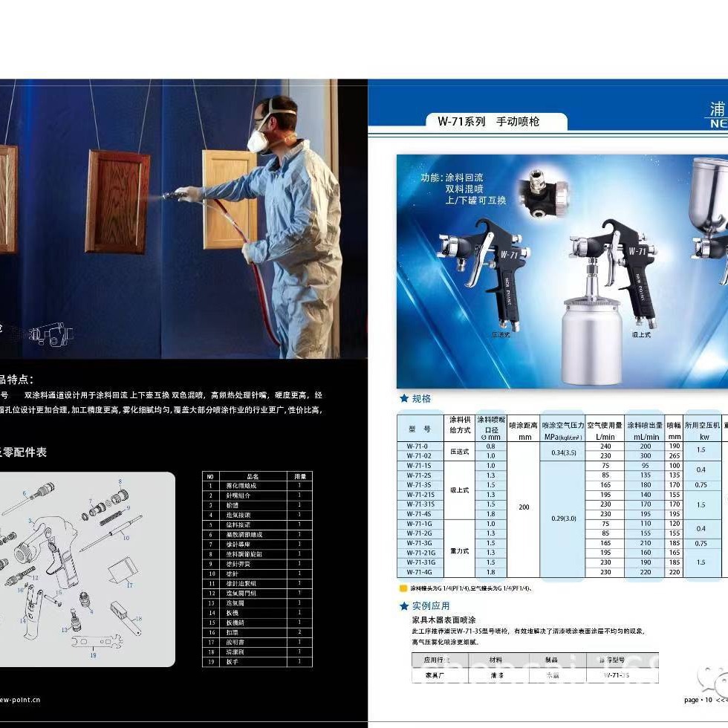728x728 pixels.
Task: Click the 材料 header in application table
Action: pyautogui.click(x=498, y=660)
